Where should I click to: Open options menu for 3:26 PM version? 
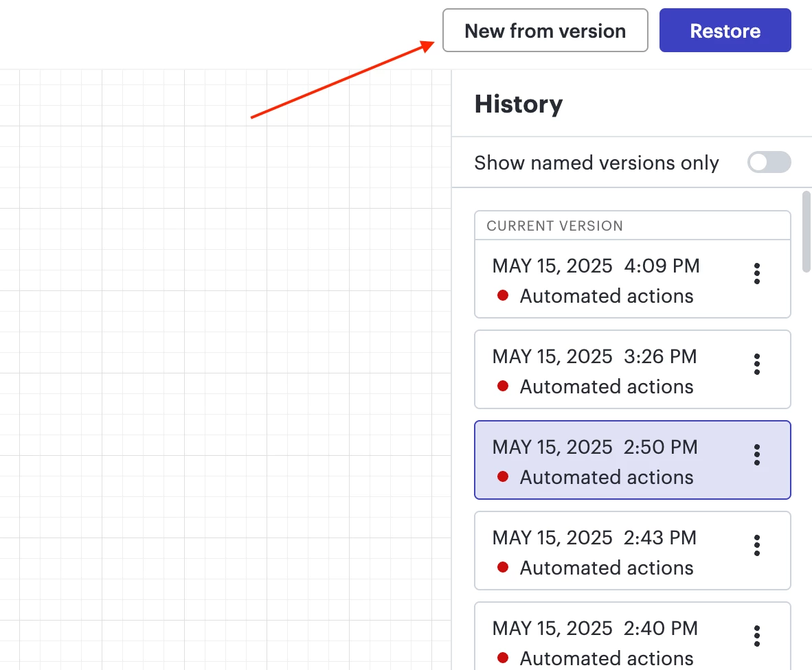[757, 365]
